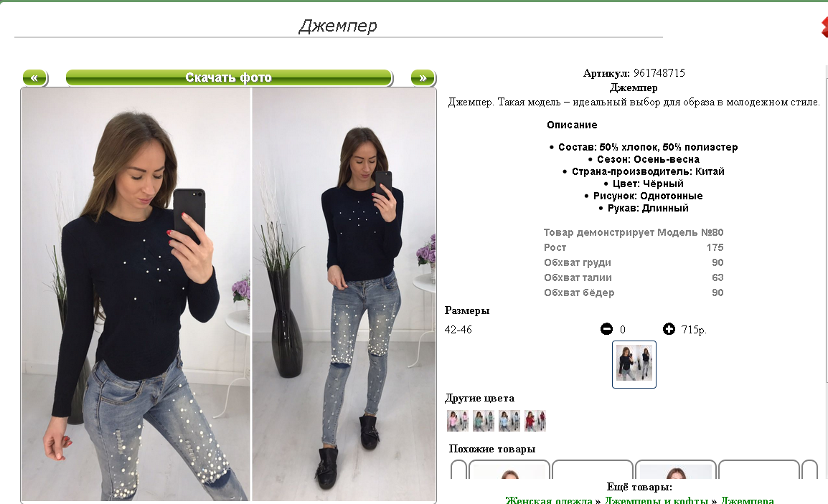The image size is (828, 504).
Task: Click the quantity value field showing 0
Action: [623, 329]
